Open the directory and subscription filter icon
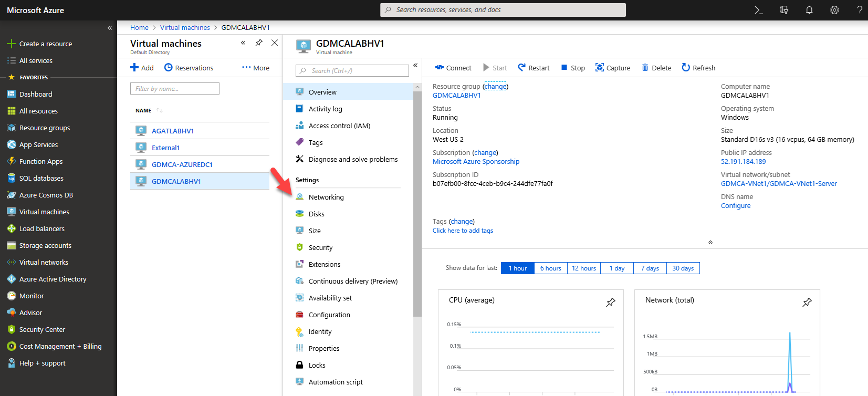 click(784, 10)
